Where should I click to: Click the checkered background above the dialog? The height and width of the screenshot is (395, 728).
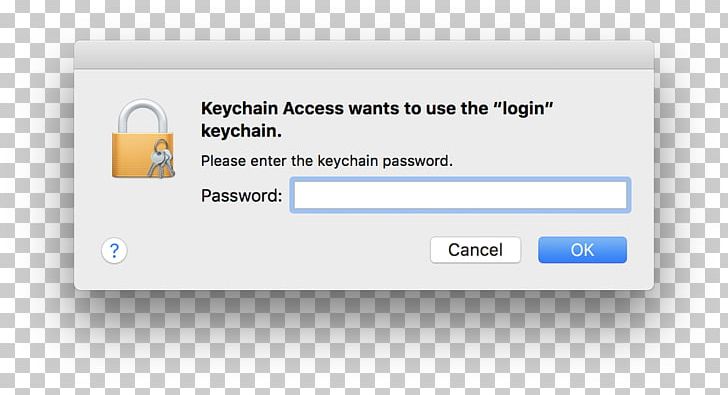click(364, 19)
